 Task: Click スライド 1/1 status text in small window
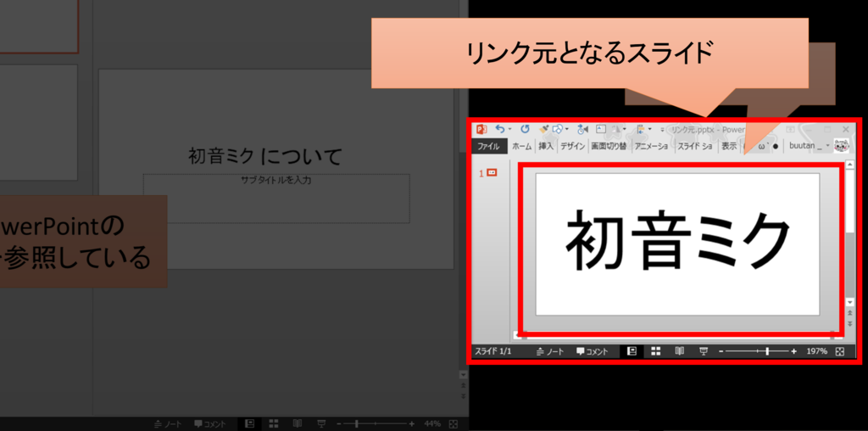pyautogui.click(x=493, y=351)
